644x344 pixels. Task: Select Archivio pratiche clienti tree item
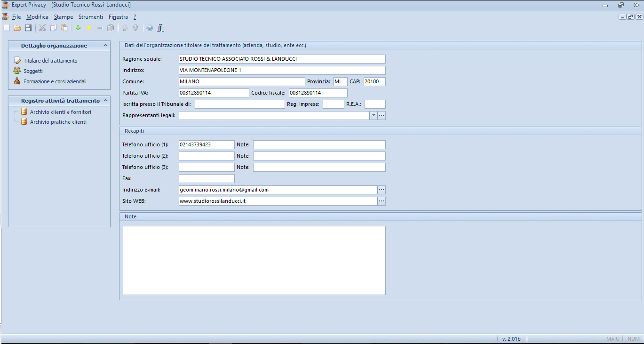[58, 122]
